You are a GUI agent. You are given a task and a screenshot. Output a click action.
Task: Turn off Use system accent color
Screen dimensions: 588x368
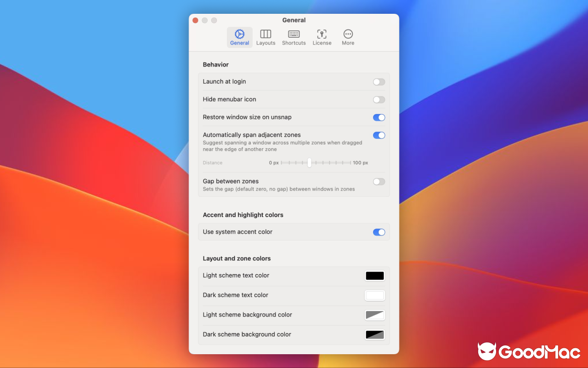click(x=379, y=232)
